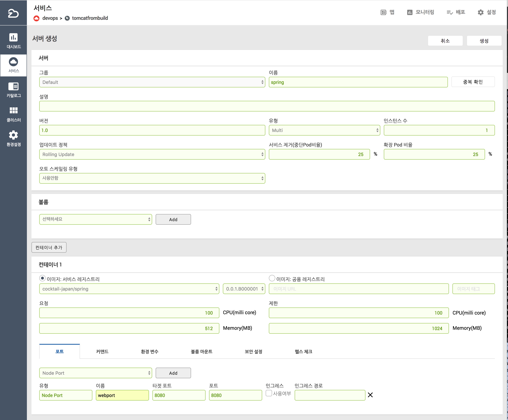The width and height of the screenshot is (508, 420).
Task: Open the 오토 스케일링 유형 dropdown
Action: pyautogui.click(x=152, y=178)
